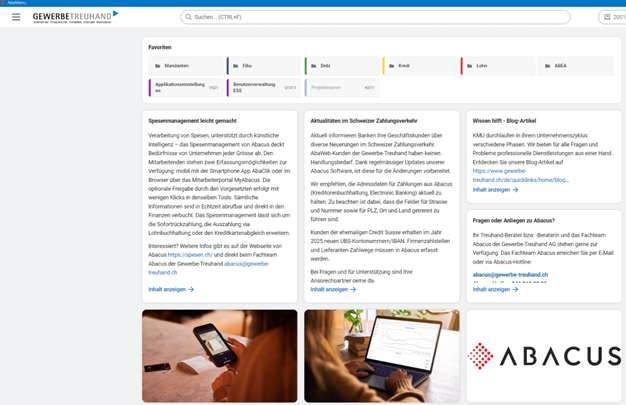Click the magnifier search icon
Viewport: 626px width, 405px height.
pos(188,17)
